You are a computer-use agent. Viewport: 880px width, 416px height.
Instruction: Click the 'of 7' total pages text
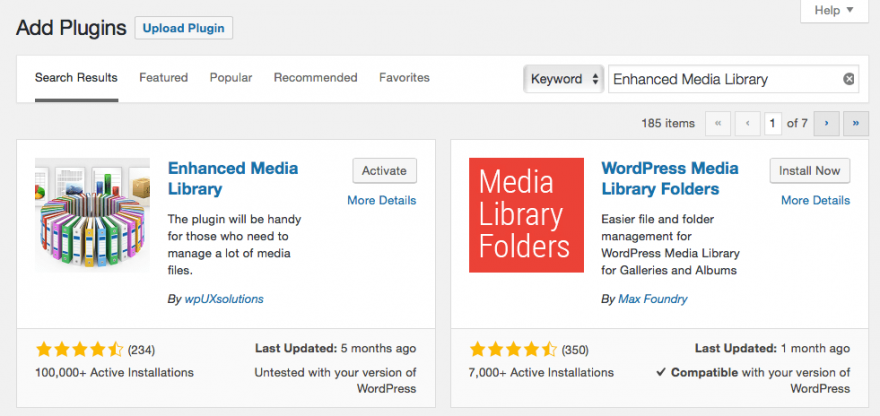[x=797, y=124]
